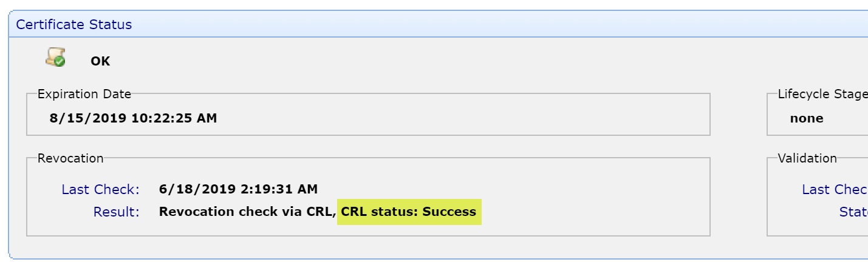This screenshot has width=868, height=262.
Task: Click the Expiration Date group label
Action: 84,94
